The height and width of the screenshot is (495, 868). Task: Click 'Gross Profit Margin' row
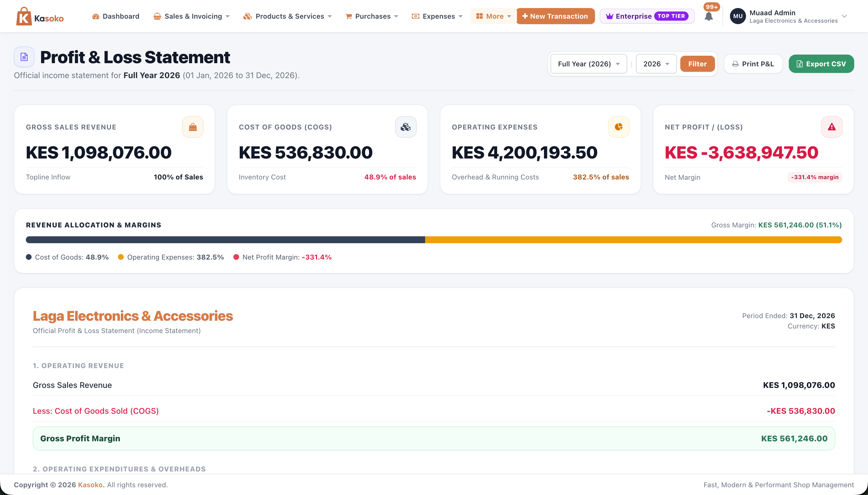(434, 438)
